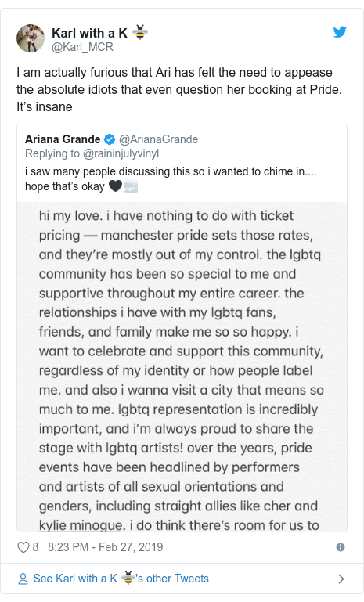Open Karl's profile avatar picture
364x602 pixels.
(x=31, y=38)
